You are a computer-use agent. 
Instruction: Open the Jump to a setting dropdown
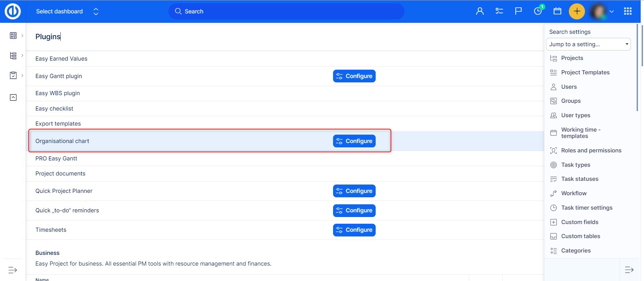(x=588, y=44)
